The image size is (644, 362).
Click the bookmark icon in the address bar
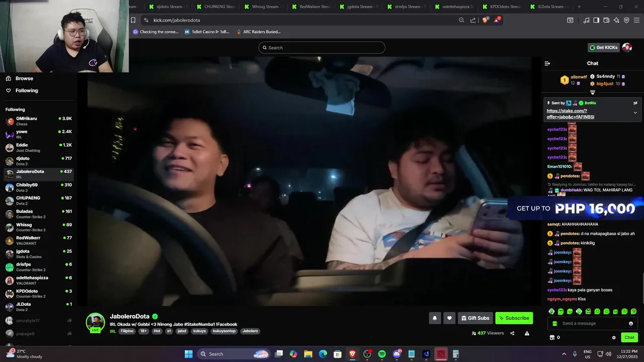133,20
